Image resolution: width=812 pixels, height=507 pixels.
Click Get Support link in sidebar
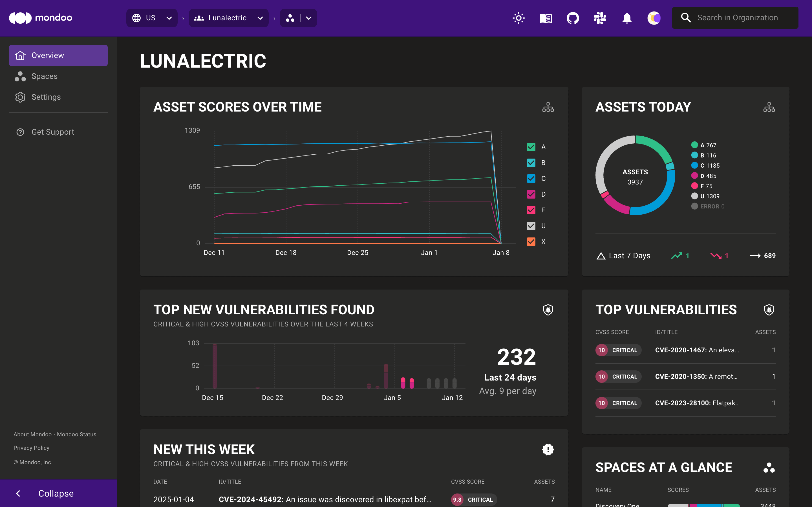53,132
